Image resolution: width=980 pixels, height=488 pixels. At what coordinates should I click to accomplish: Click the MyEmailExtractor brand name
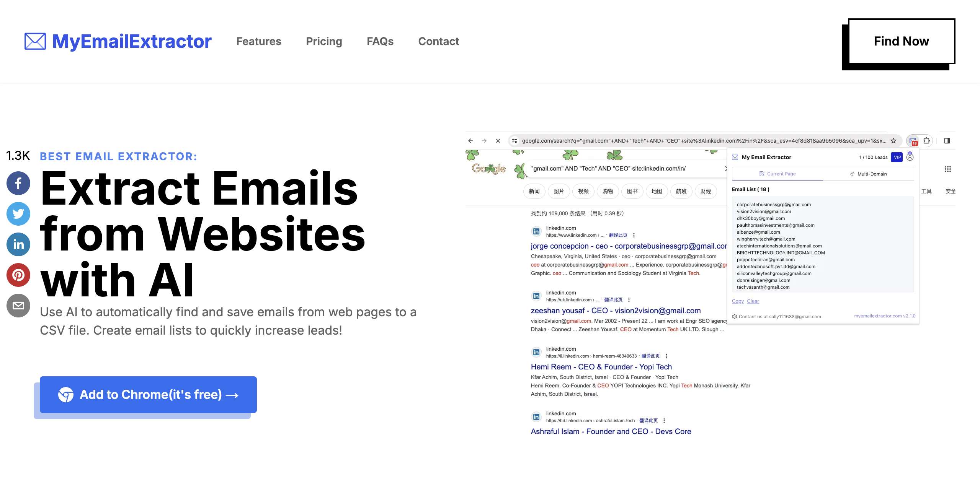[132, 41]
